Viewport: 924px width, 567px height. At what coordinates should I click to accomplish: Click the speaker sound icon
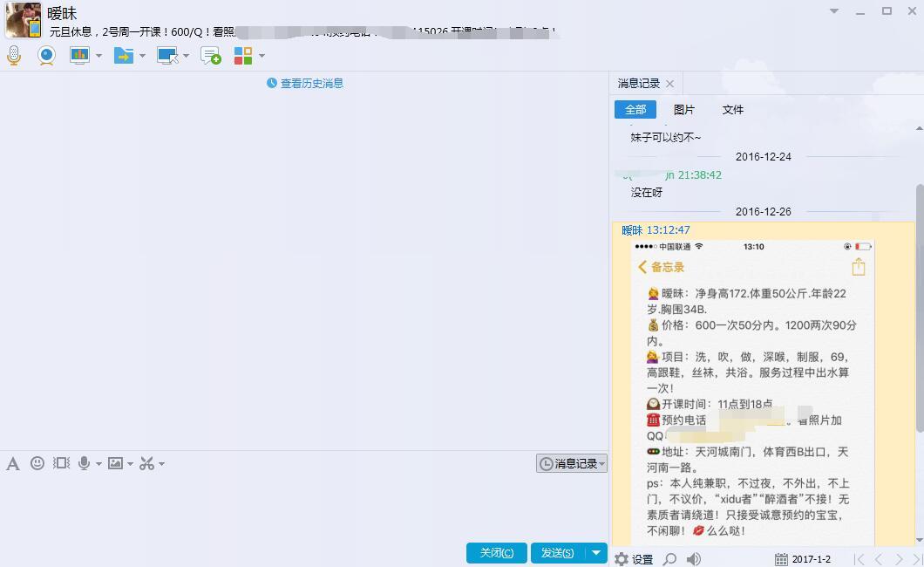(x=694, y=559)
